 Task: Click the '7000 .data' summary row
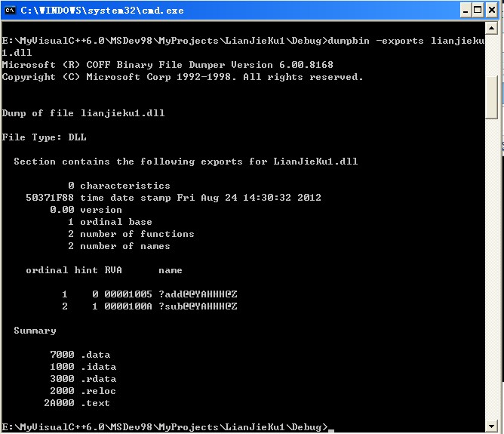pyautogui.click(x=80, y=355)
